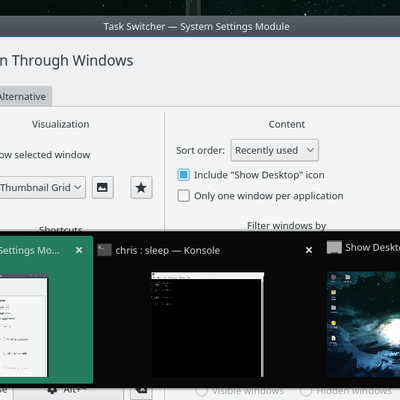Click the Content section heading
The height and width of the screenshot is (400, 400).
pos(287,124)
